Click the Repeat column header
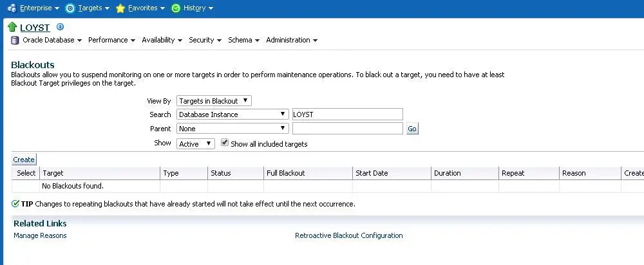The height and width of the screenshot is (265, 644). click(529, 173)
